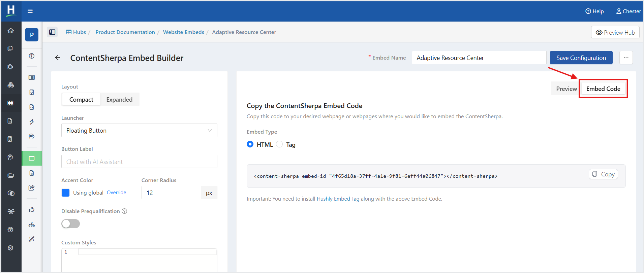Switch to the Preview tab
The height and width of the screenshot is (273, 644).
[566, 89]
